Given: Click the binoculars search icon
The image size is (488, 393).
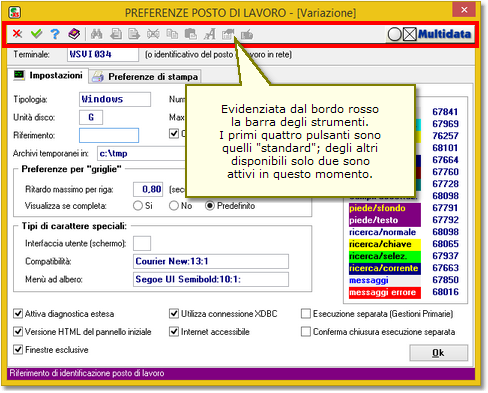Looking at the screenshot, I should (x=96, y=34).
